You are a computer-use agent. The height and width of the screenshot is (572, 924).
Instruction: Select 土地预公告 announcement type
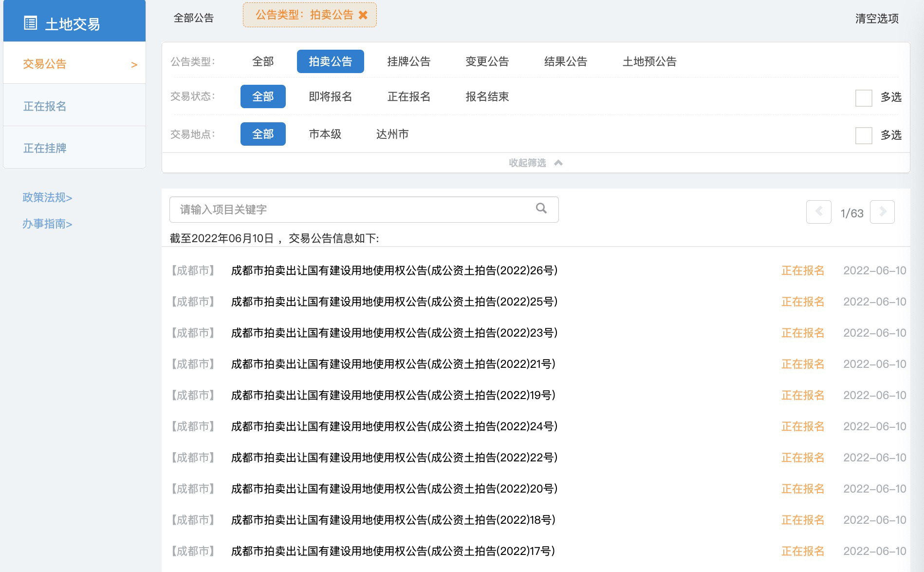pyautogui.click(x=649, y=61)
